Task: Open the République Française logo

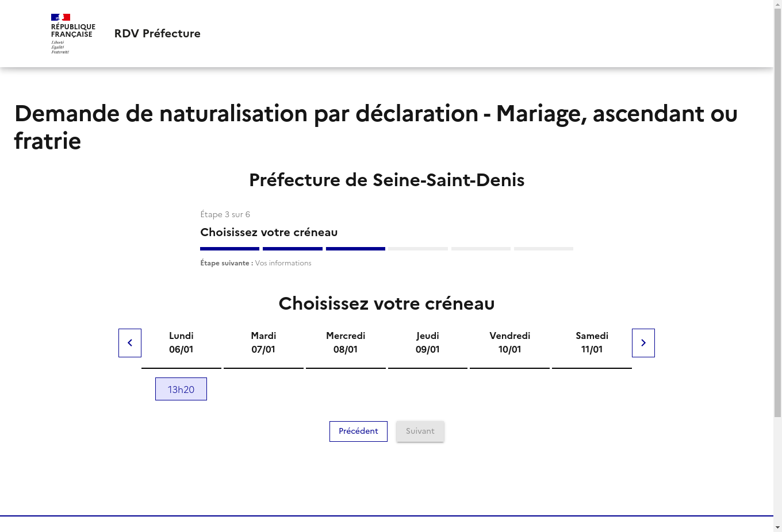Action: 73,34
